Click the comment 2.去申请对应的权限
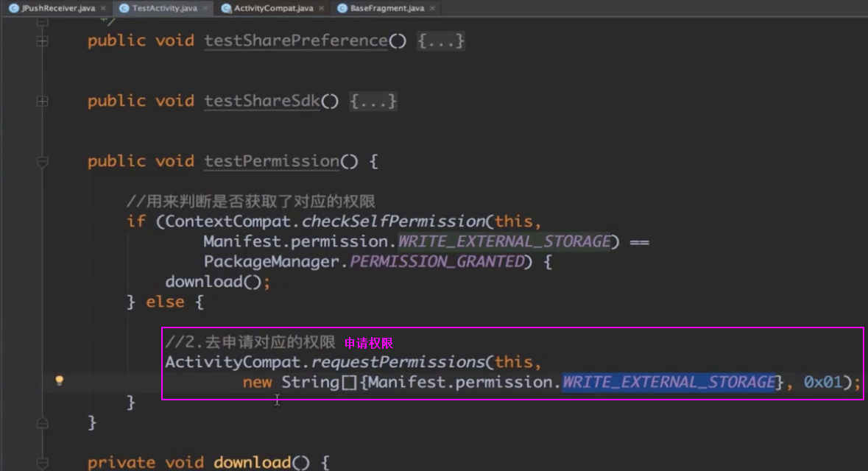Viewport: 868px width, 471px height. pyautogui.click(x=250, y=342)
